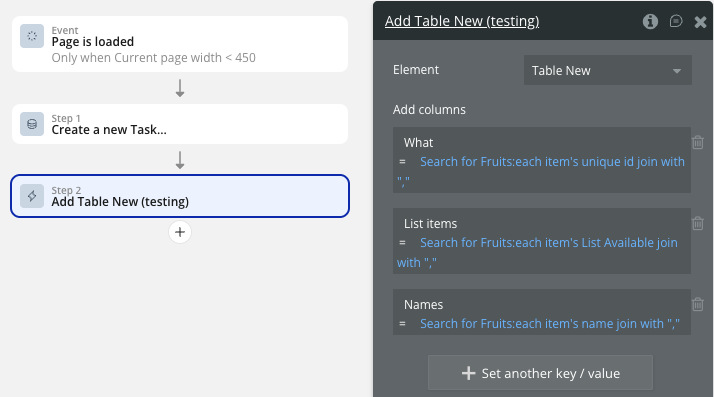Click Set another key / value button
The height and width of the screenshot is (397, 714).
540,373
